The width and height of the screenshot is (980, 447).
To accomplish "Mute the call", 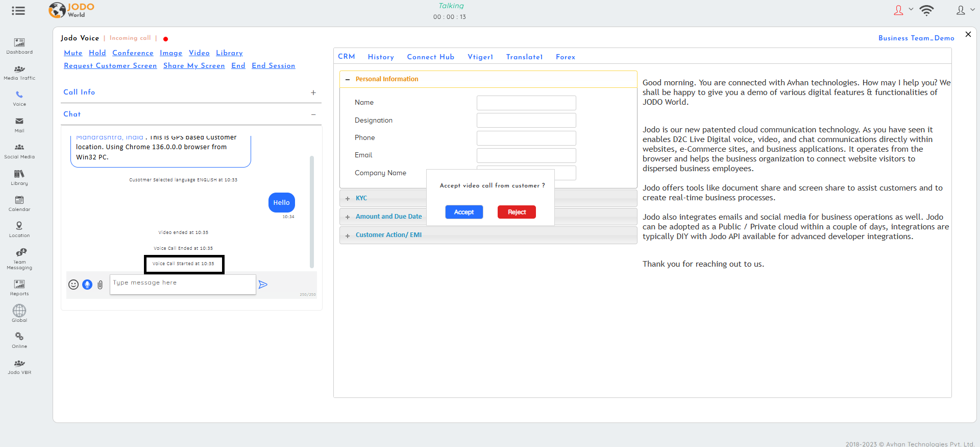I will point(73,53).
